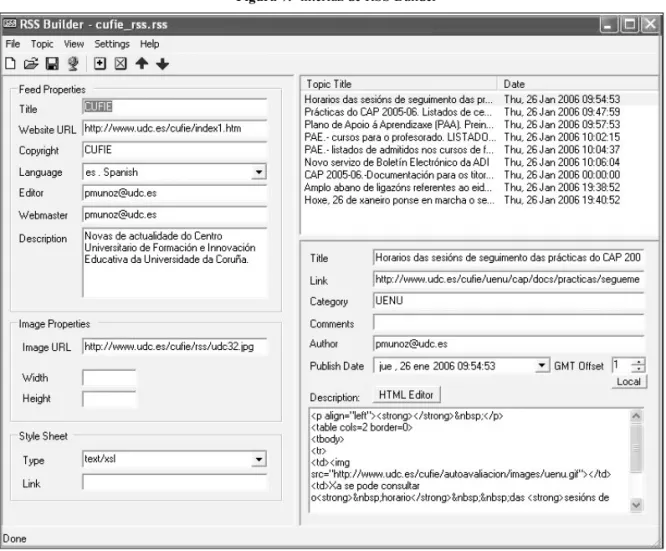Select topic 'Novo servizo de Boletín Electrónico'
The width and height of the screenshot is (666, 551).
(397, 162)
